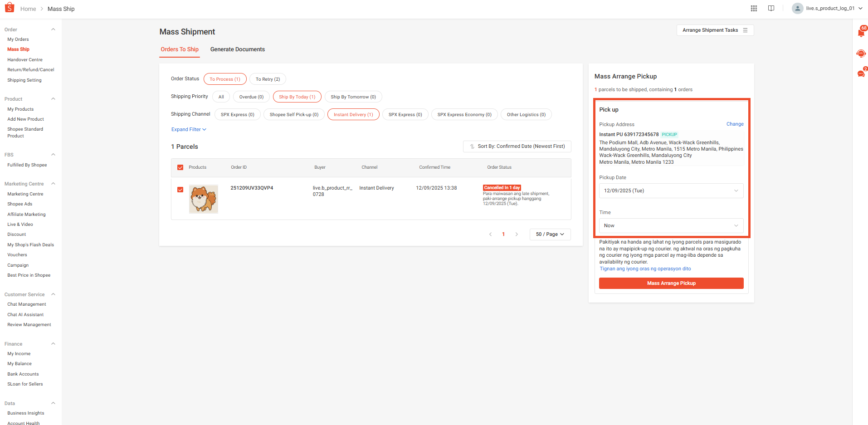Switch to Orders To Ship tab
The width and height of the screenshot is (868, 425).
180,49
